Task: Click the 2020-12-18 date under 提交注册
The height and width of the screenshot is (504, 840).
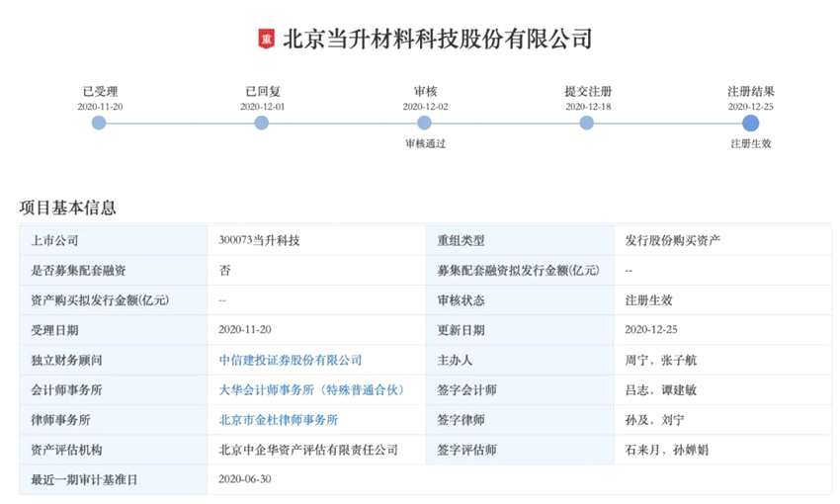Action: pyautogui.click(x=588, y=107)
